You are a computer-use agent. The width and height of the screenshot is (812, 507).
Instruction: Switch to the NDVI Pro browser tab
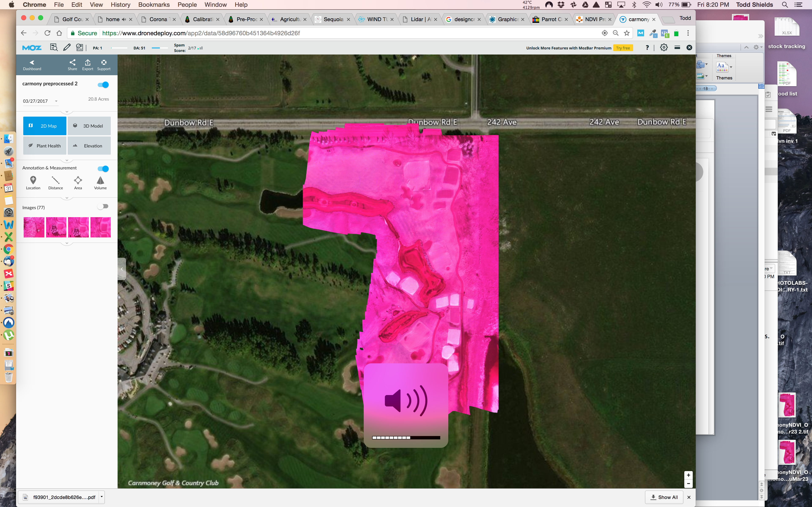[x=594, y=19]
